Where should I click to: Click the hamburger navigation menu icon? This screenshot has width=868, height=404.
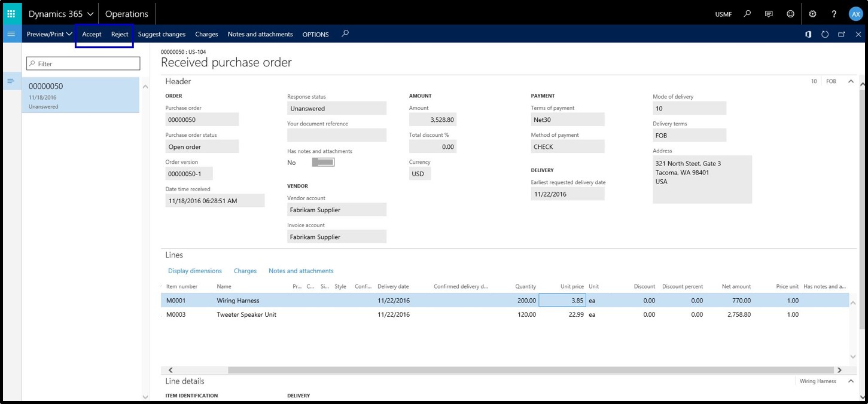click(x=11, y=34)
